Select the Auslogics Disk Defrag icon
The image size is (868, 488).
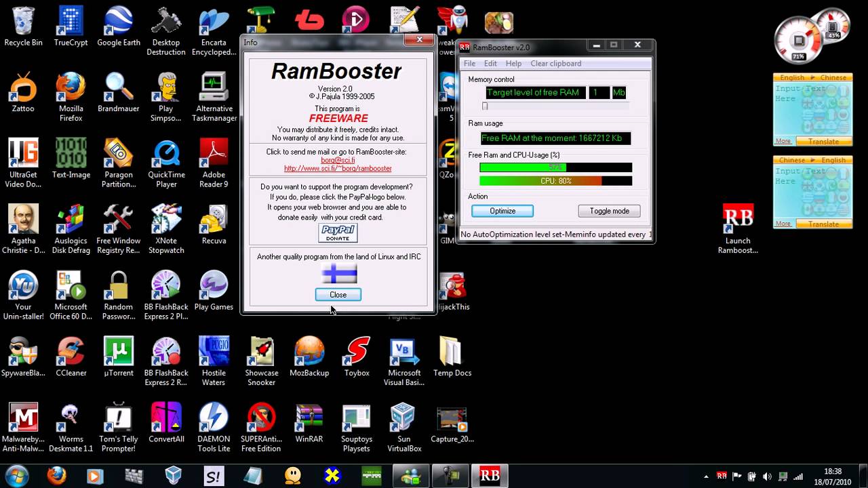tap(71, 230)
